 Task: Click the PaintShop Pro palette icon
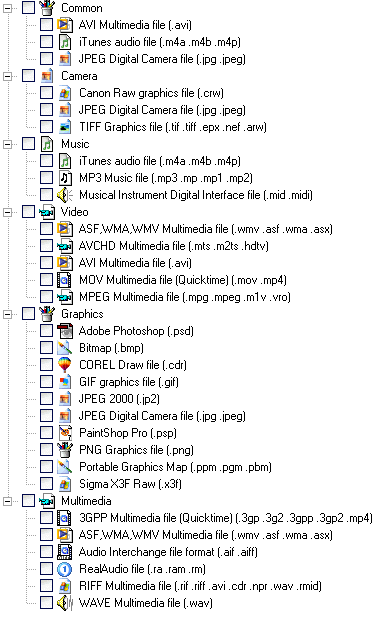[65, 433]
